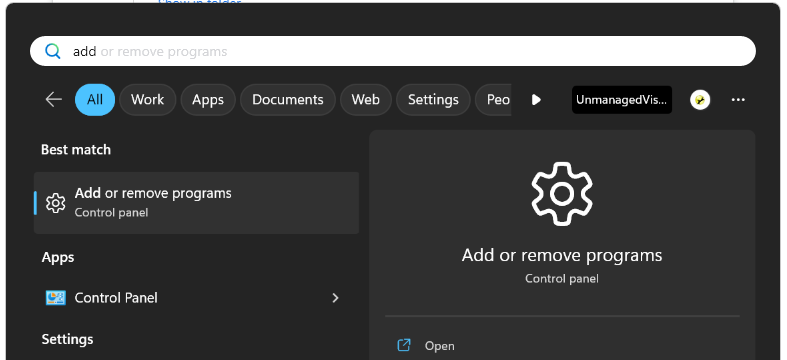The width and height of the screenshot is (787, 360).
Task: Show more filters with the play arrow
Action: tap(536, 99)
